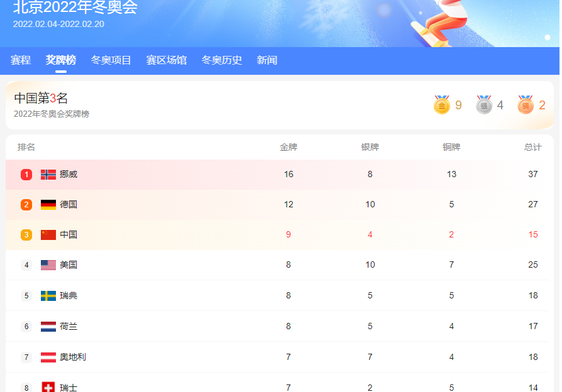Screen dimensions: 562x392
Task: Click the rank 3 yellow badge
Action: (26, 235)
